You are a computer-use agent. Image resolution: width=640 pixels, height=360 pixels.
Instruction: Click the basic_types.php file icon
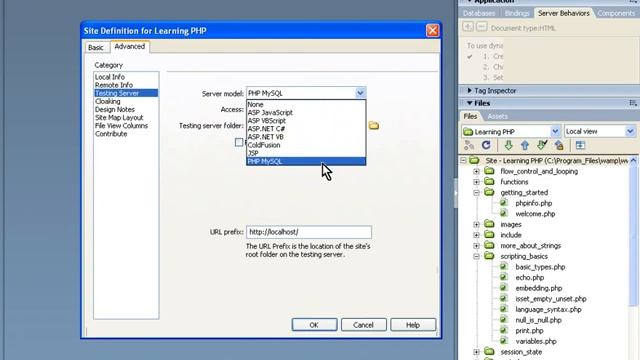504,267
